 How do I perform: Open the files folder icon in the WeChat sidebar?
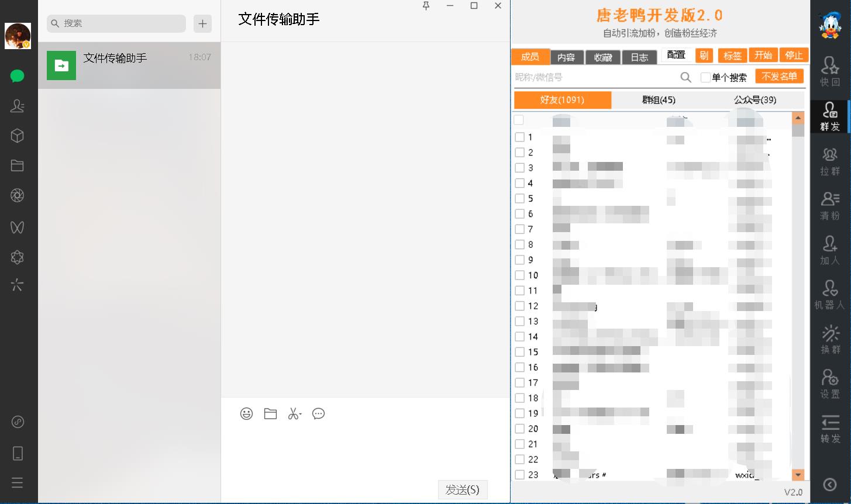18,165
